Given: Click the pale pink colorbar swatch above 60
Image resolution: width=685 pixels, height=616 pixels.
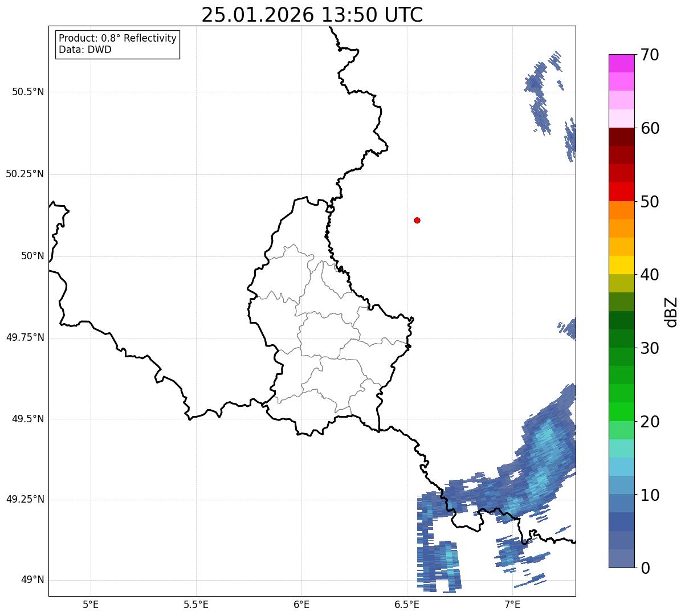Looking at the screenshot, I should (x=622, y=119).
